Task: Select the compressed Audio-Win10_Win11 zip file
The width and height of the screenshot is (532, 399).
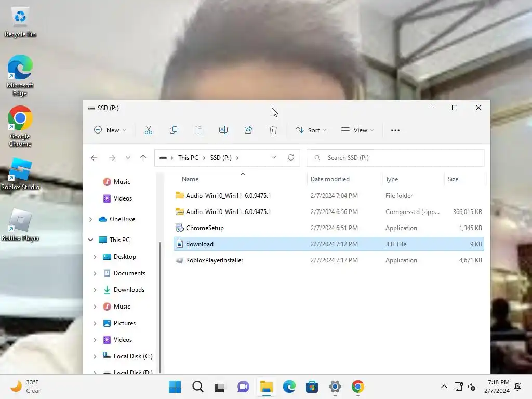Action: coord(328,212)
